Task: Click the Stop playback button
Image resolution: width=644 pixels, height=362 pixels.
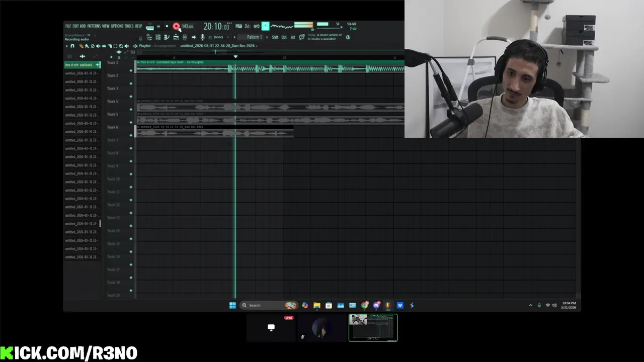Action: point(167,26)
